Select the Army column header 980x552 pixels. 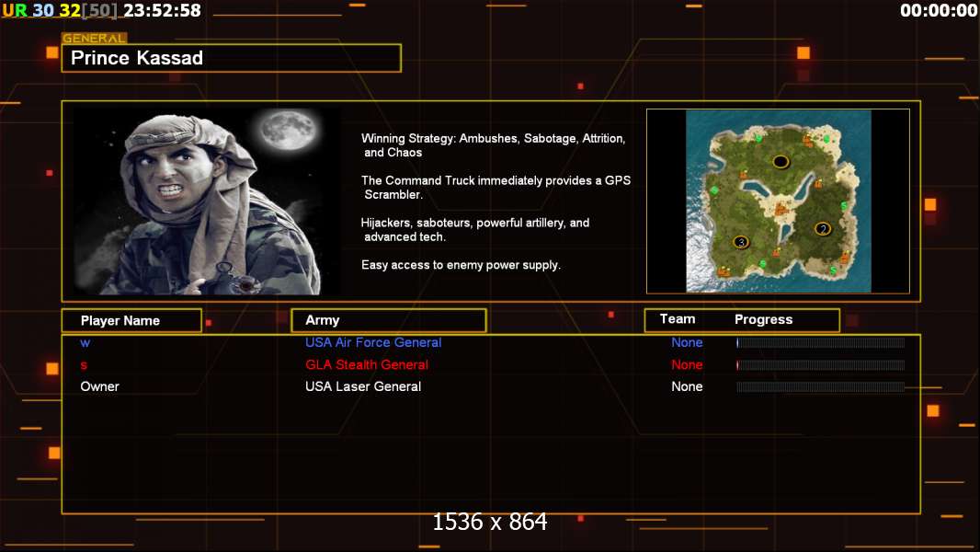[x=389, y=320]
